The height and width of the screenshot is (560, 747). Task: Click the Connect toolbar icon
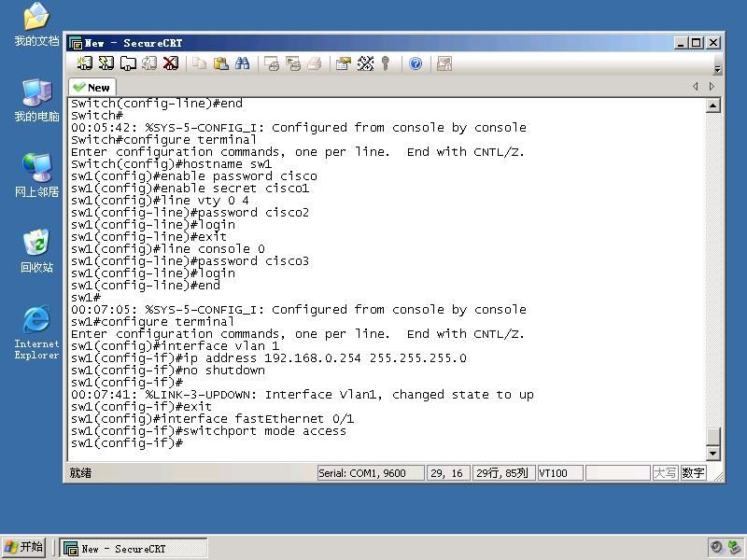(85, 63)
